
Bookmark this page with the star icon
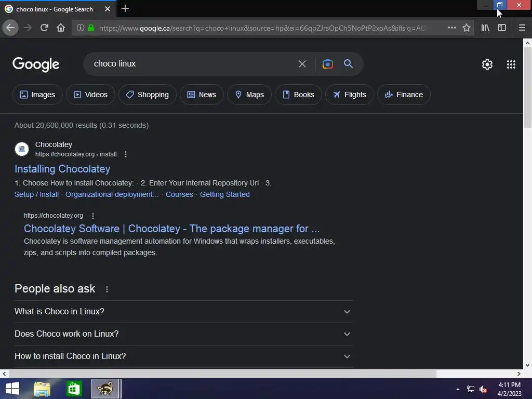467,28
